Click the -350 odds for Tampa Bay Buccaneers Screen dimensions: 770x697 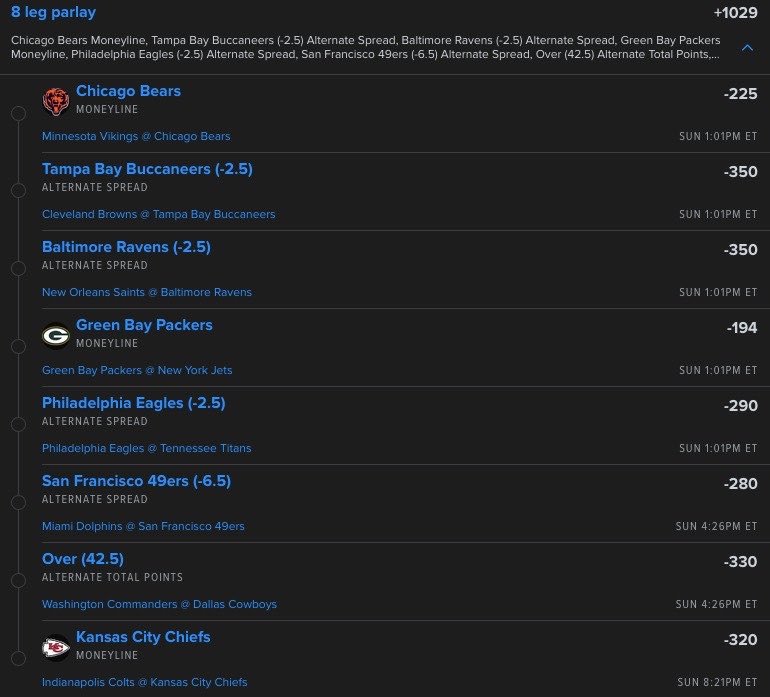point(741,171)
